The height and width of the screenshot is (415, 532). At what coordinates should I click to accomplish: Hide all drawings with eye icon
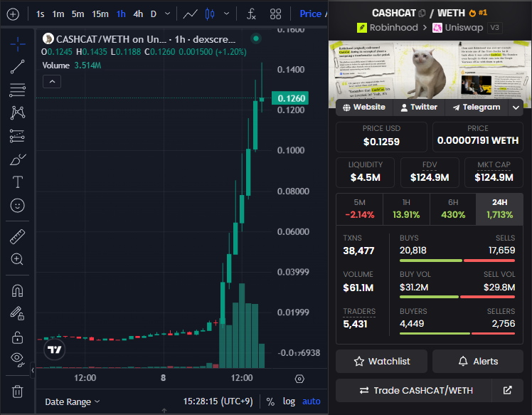click(x=18, y=359)
